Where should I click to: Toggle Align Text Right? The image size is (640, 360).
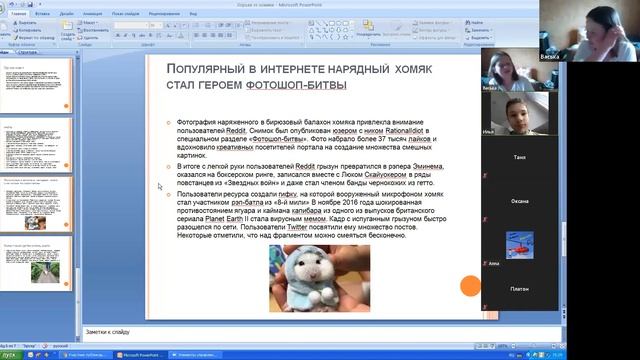[x=213, y=36]
